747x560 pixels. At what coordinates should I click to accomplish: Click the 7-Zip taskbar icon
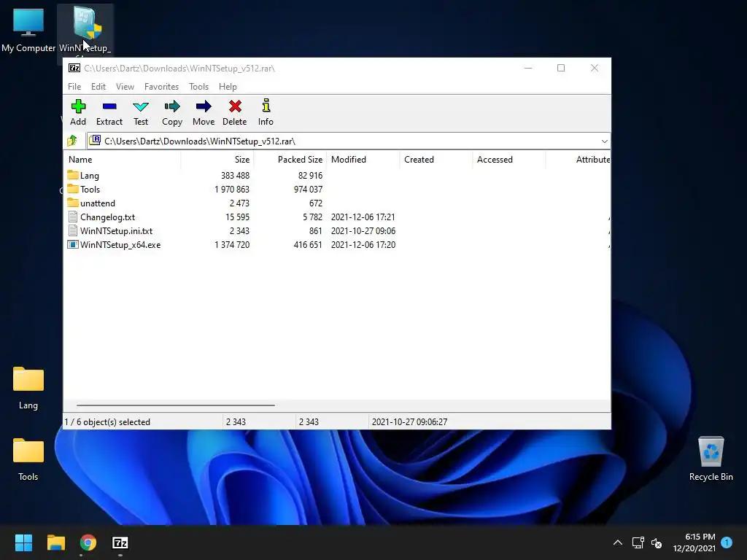tap(120, 542)
